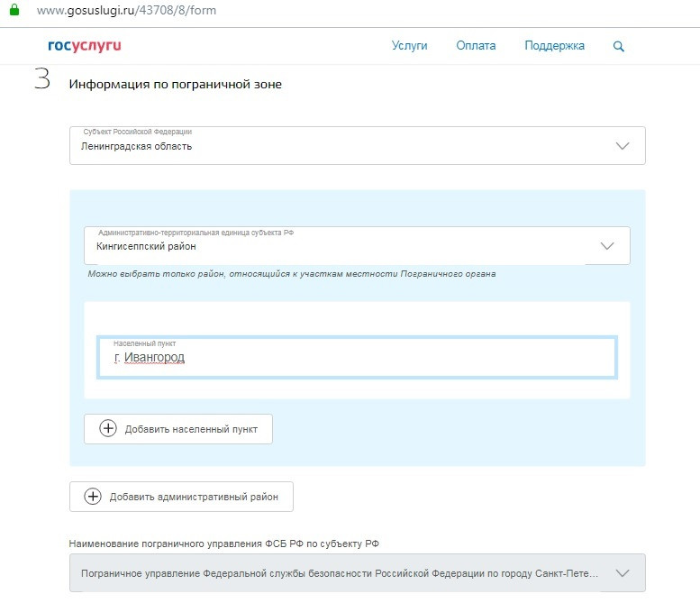Click plus icon beside Добавить населенный пункт
Image resolution: width=700 pixels, height=603 pixels.
pyautogui.click(x=108, y=428)
